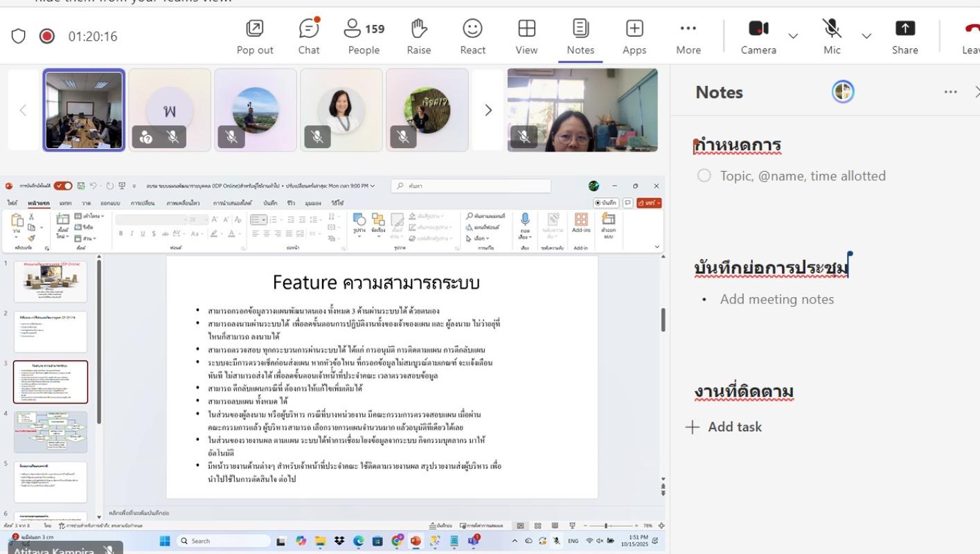Expand the Mic options arrow

pos(866,36)
